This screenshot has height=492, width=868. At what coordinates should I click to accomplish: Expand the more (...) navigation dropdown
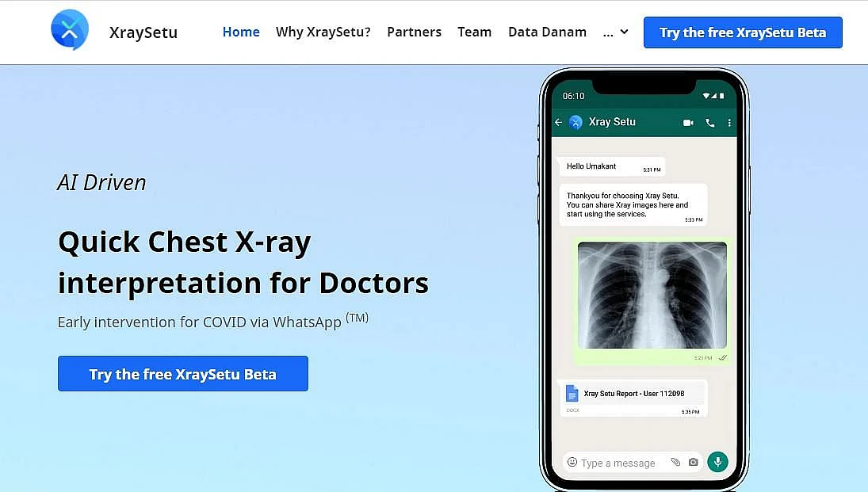616,32
